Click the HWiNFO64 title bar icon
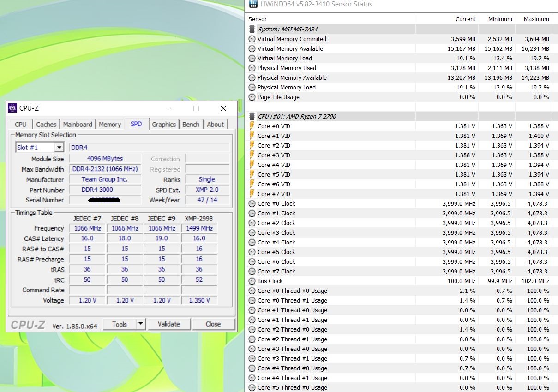Image resolution: width=558 pixels, height=392 pixels. [x=253, y=4]
